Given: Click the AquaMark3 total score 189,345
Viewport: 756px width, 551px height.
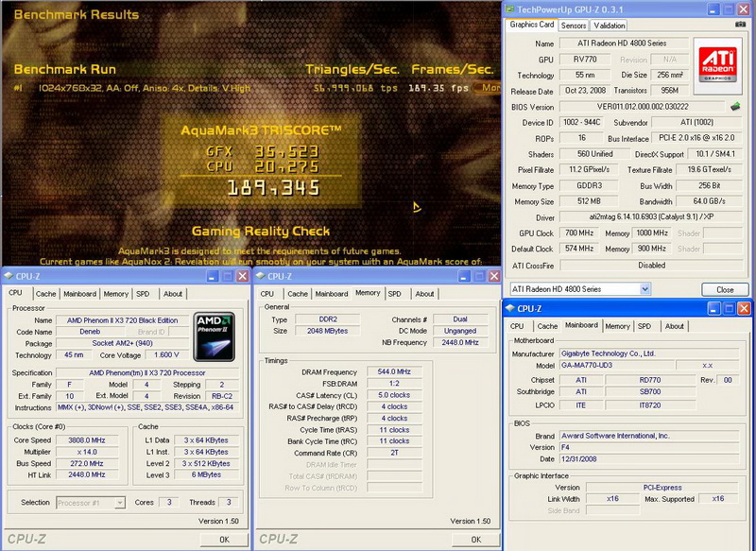Looking at the screenshot, I should (273, 188).
